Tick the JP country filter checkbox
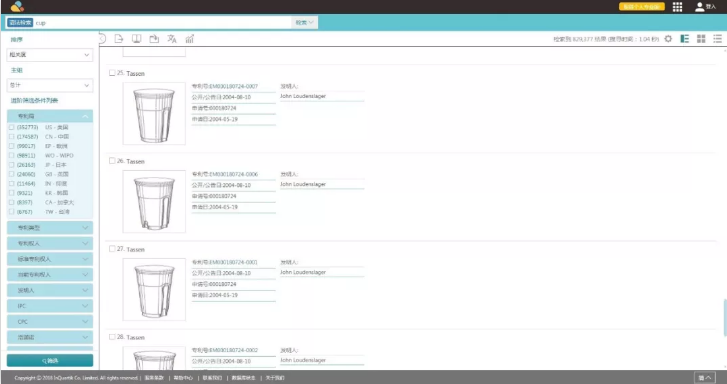Viewport: 727px width, 384px height. [x=12, y=165]
